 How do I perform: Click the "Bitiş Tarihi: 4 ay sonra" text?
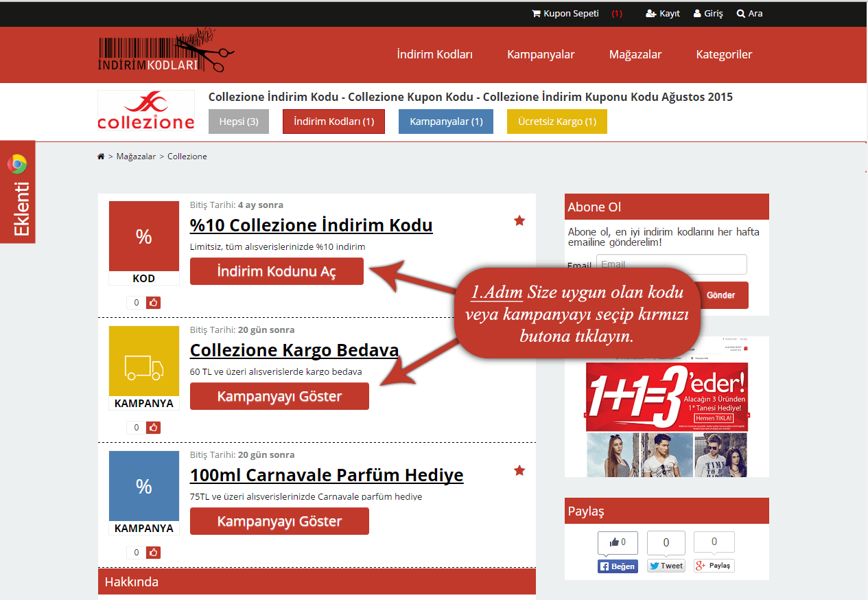tap(237, 205)
